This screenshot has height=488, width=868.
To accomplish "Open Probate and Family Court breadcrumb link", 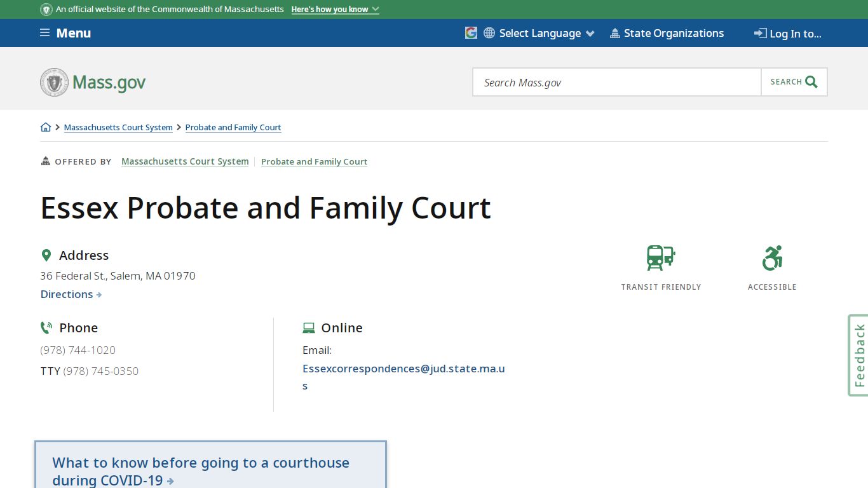I will point(233,127).
